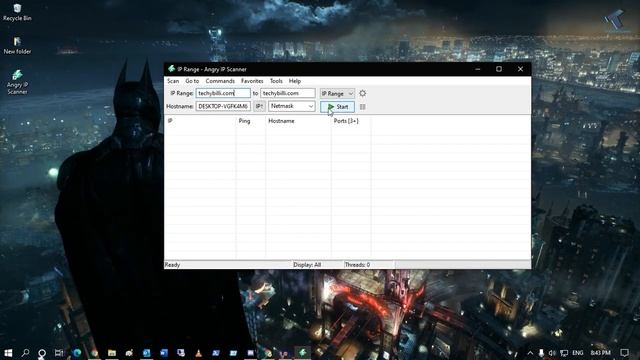Click the IP column header
Image resolution: width=640 pixels, height=360 pixels.
200,121
